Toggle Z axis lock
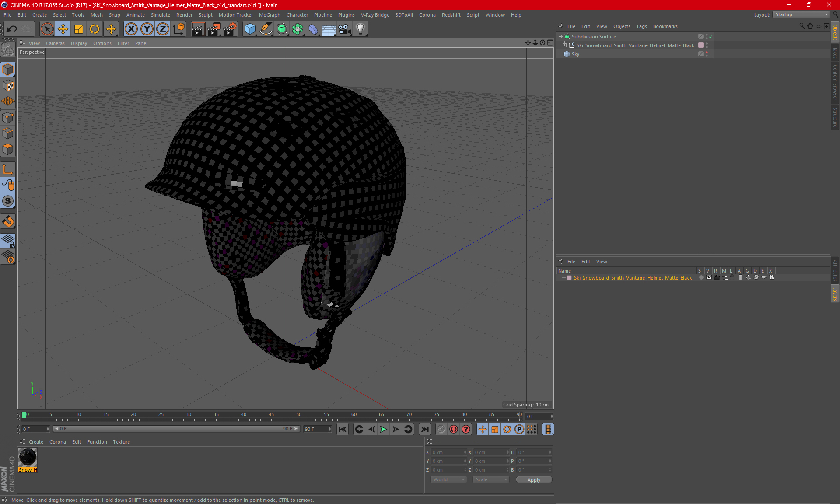This screenshot has height=504, width=840. click(163, 29)
